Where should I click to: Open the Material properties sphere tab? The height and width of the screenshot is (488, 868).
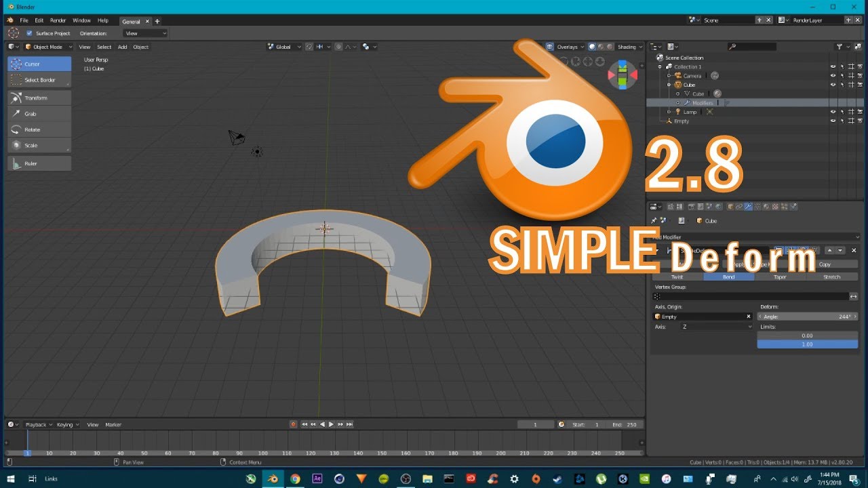tap(766, 207)
